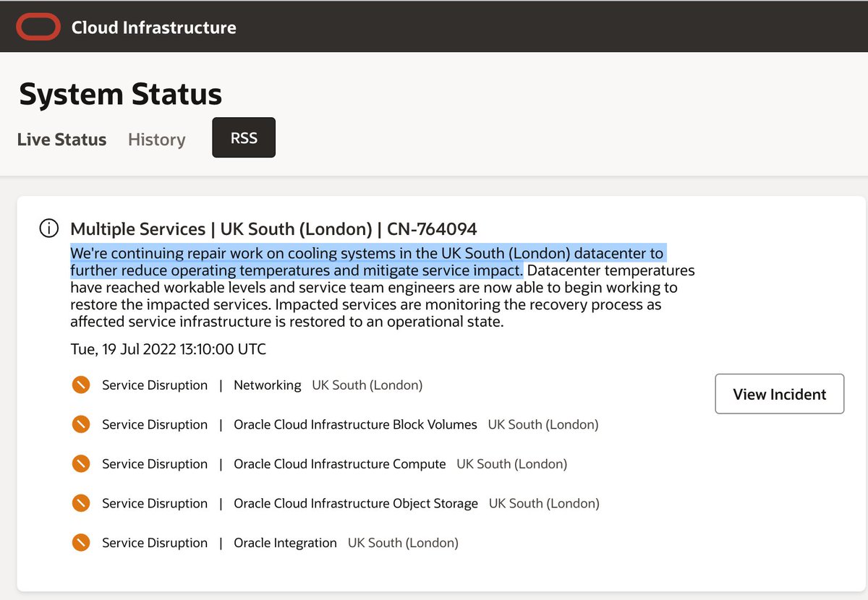Screen dimensions: 868x600
Task: Open the View Incident button
Action: [780, 394]
